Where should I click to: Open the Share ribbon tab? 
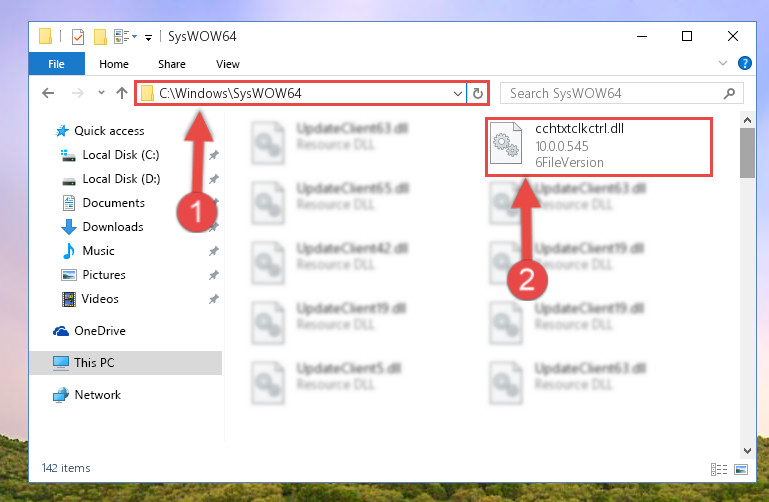pyautogui.click(x=172, y=64)
